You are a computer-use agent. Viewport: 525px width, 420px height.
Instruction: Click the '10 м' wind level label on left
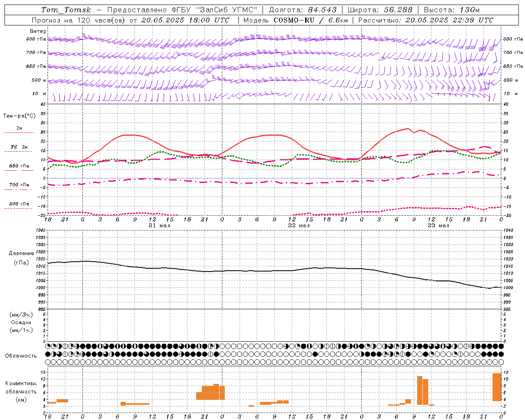39,94
